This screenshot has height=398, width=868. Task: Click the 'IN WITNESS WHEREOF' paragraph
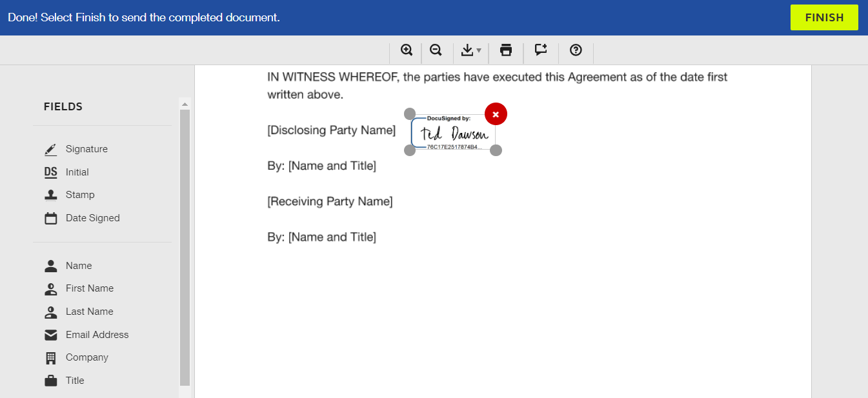coord(497,86)
